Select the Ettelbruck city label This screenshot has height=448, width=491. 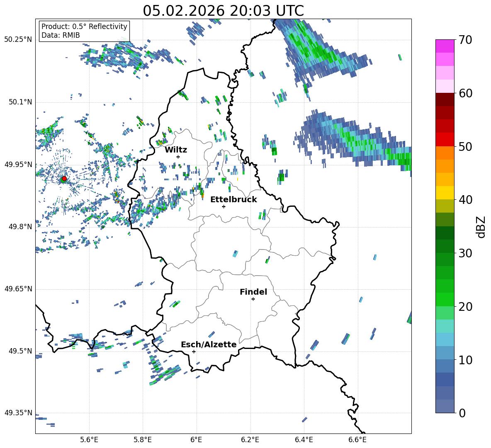[x=233, y=200]
